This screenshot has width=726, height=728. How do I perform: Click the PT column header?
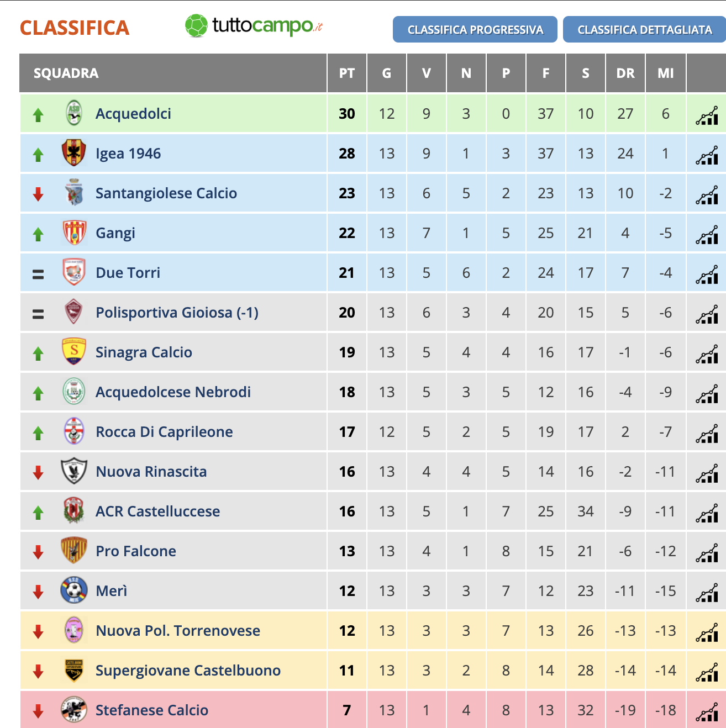click(347, 73)
